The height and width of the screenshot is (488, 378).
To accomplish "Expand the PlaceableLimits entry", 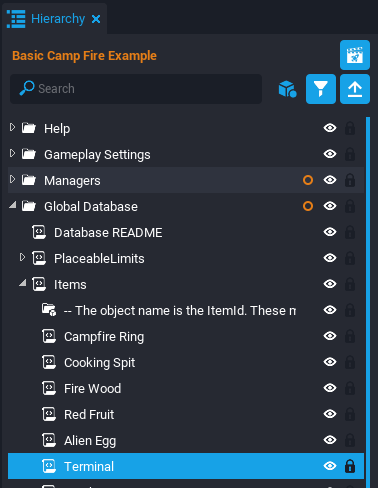I will pos(22,257).
